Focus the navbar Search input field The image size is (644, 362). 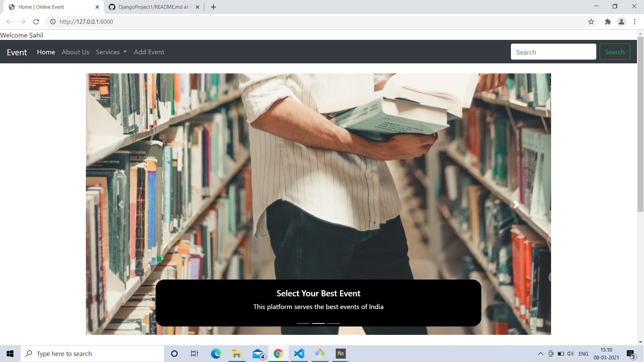tap(553, 52)
